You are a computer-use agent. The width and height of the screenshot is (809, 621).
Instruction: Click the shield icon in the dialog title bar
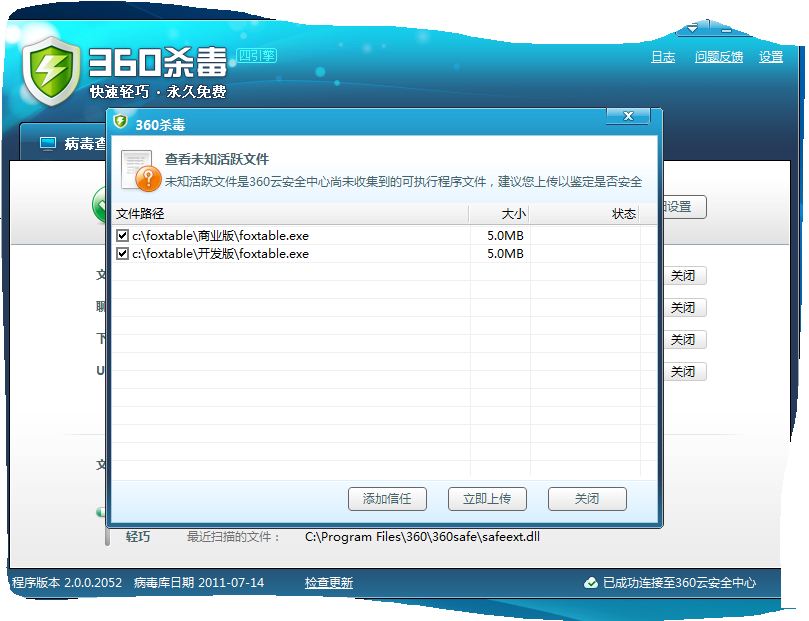[x=121, y=122]
